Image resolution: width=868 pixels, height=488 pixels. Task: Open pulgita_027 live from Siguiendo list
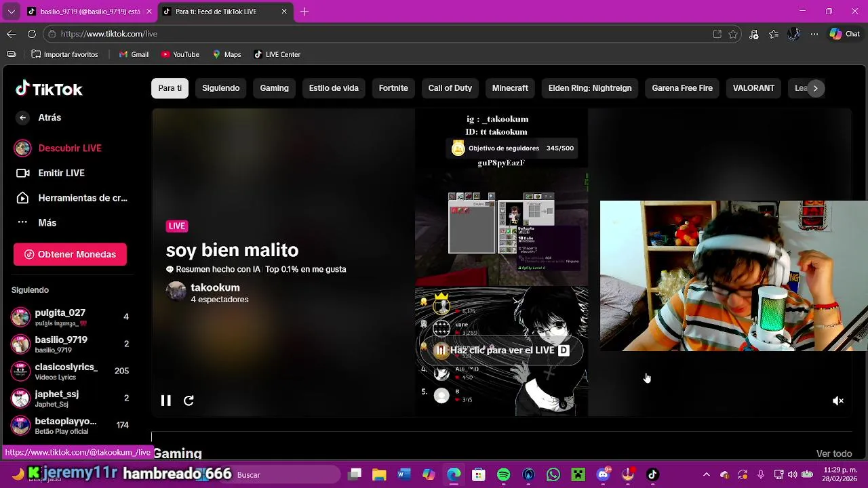(70, 317)
